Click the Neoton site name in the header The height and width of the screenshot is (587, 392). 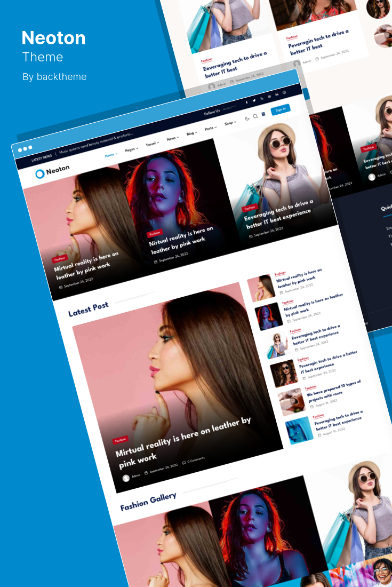point(58,170)
